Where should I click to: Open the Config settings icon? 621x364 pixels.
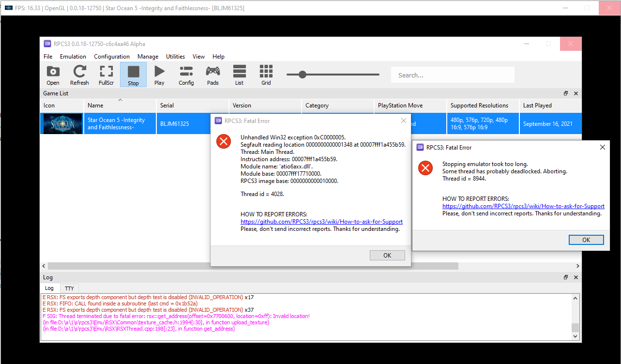click(186, 75)
